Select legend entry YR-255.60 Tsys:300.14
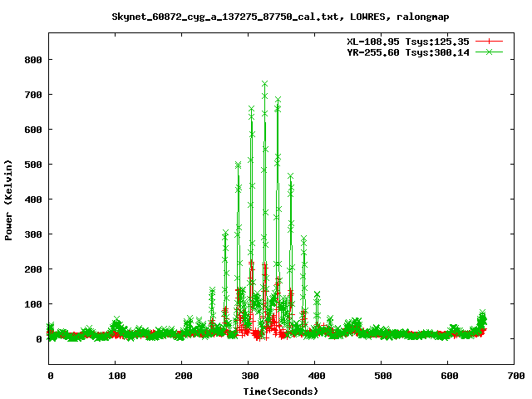Image resolution: width=532 pixels, height=399 pixels. tap(408, 52)
